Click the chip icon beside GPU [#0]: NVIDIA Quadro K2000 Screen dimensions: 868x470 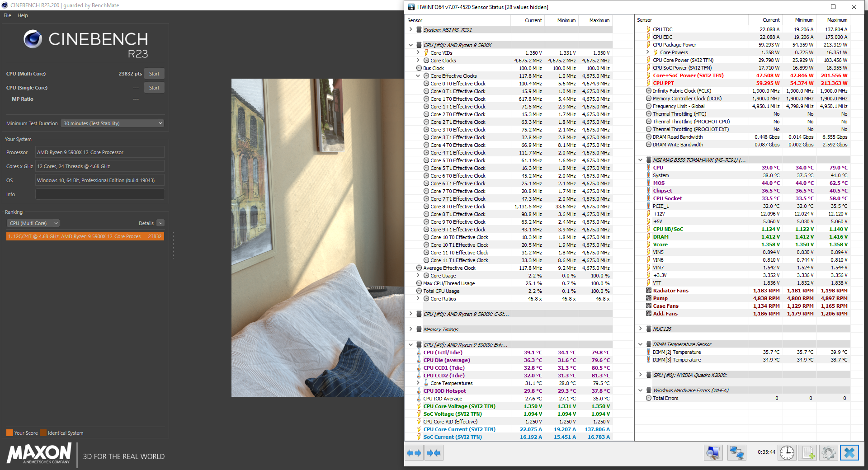(649, 375)
